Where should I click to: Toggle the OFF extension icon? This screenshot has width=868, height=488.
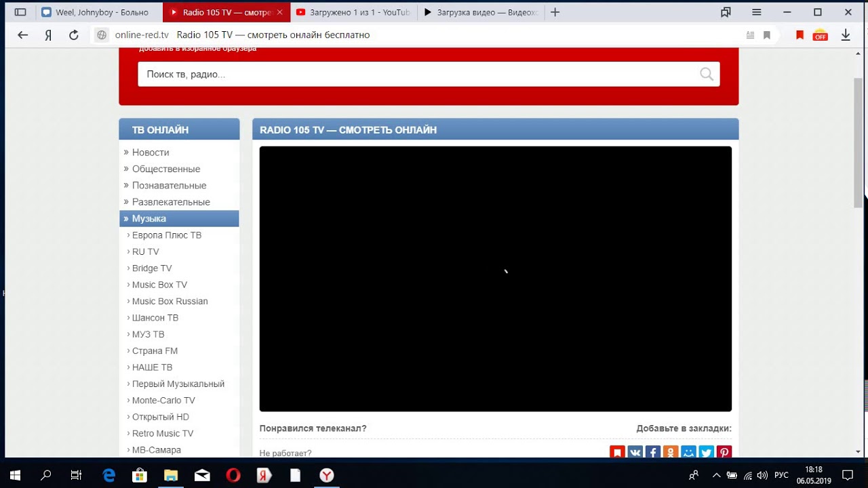(820, 35)
